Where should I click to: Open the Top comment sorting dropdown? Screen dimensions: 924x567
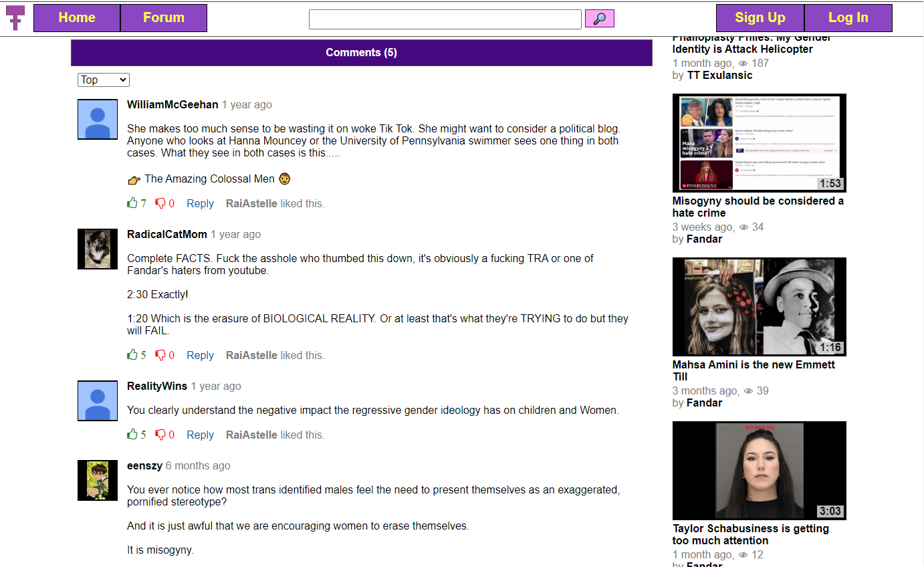[104, 80]
